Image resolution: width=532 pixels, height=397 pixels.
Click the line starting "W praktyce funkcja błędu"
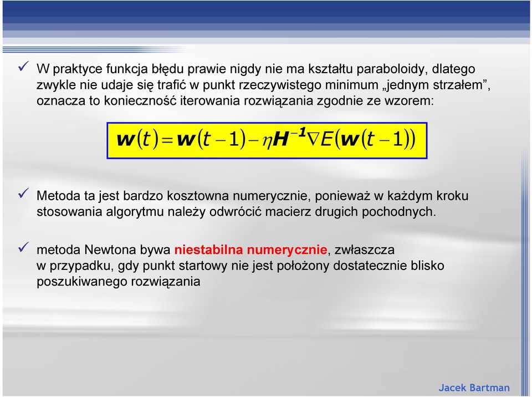[x=256, y=69]
